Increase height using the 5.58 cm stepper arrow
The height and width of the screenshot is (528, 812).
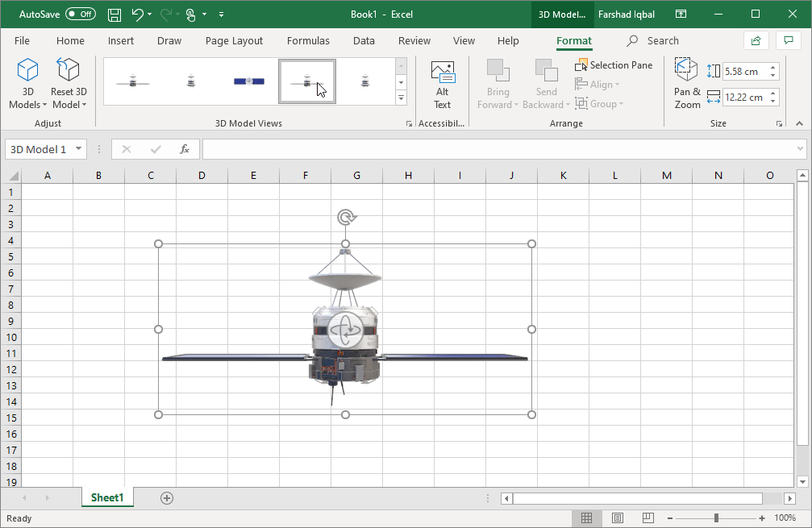pyautogui.click(x=773, y=67)
